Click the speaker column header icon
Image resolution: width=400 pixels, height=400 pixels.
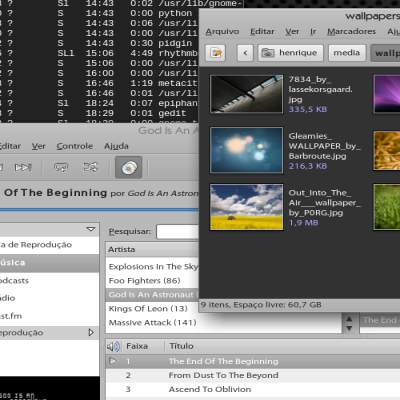[114, 347]
